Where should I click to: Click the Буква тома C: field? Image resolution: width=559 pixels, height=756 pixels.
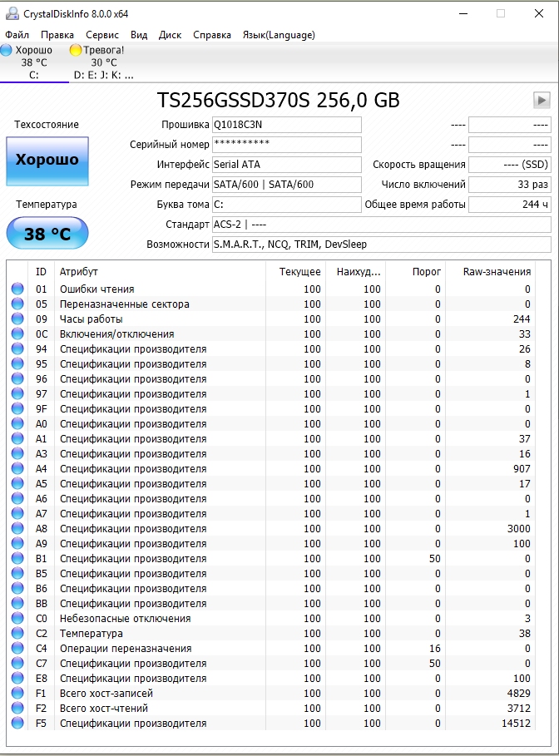[286, 205]
